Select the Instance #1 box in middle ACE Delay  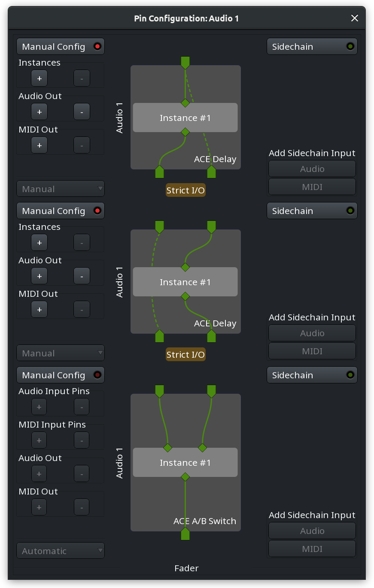coord(185,282)
